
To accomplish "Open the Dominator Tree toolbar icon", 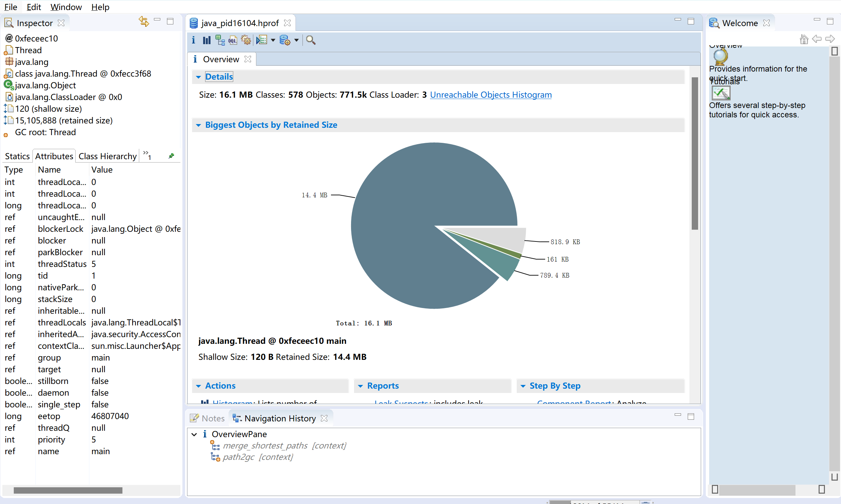I will coord(220,40).
